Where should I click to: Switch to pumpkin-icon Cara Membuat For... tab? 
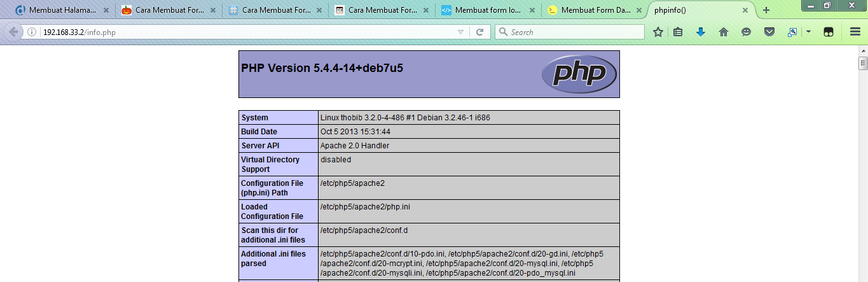pos(169,10)
